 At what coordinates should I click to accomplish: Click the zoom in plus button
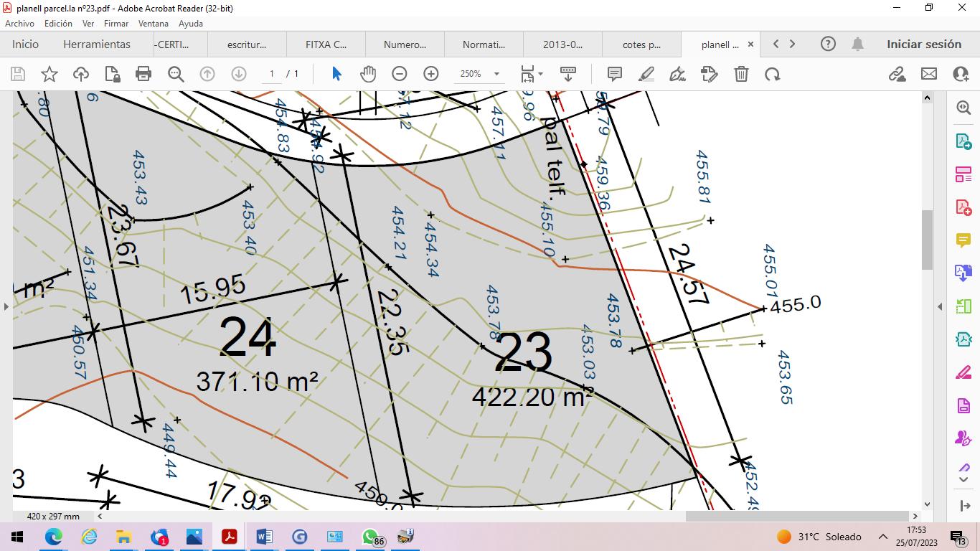431,74
